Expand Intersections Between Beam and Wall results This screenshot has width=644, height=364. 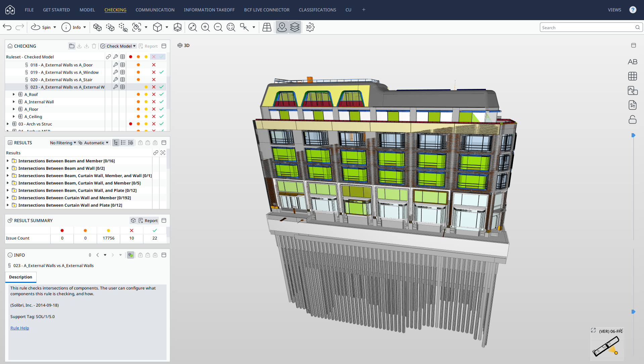point(8,168)
